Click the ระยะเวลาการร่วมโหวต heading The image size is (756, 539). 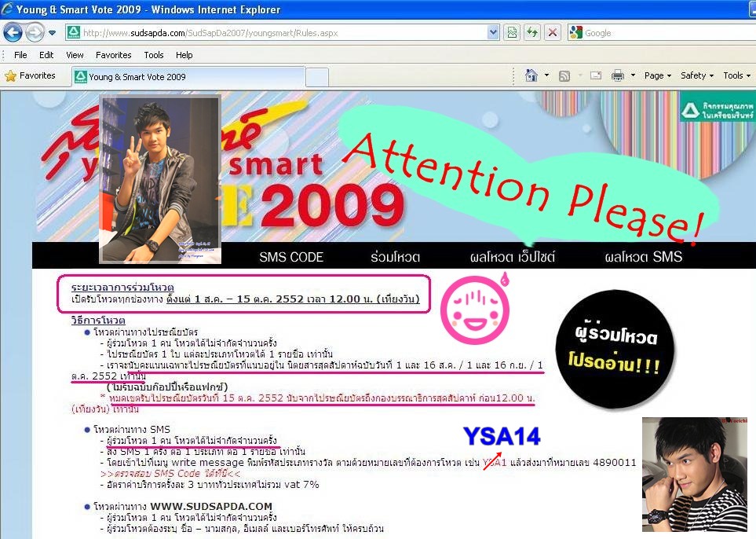122,287
